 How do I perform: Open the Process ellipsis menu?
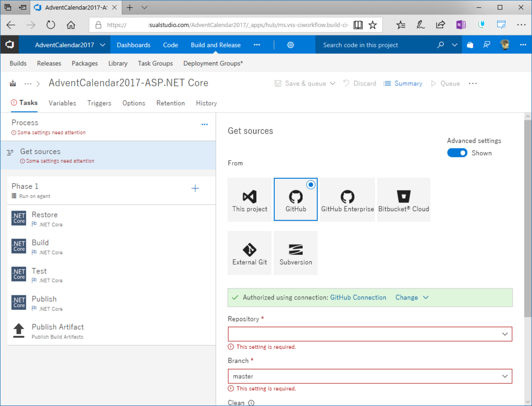pos(205,125)
